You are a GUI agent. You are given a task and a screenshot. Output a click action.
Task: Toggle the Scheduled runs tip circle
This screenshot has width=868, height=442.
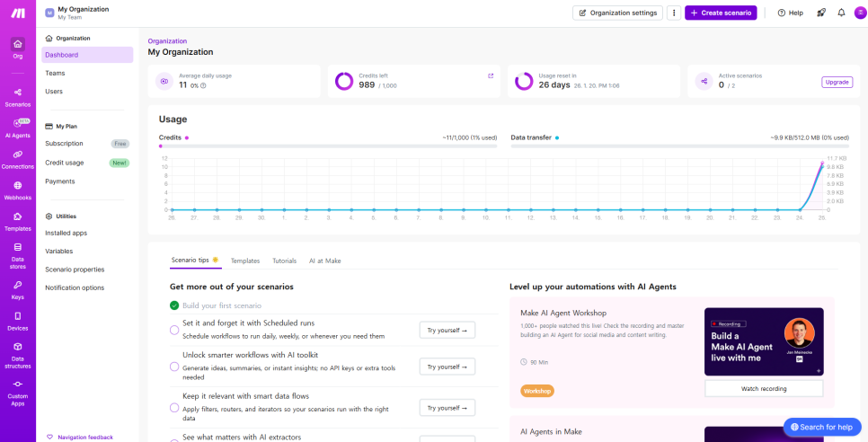pos(174,331)
